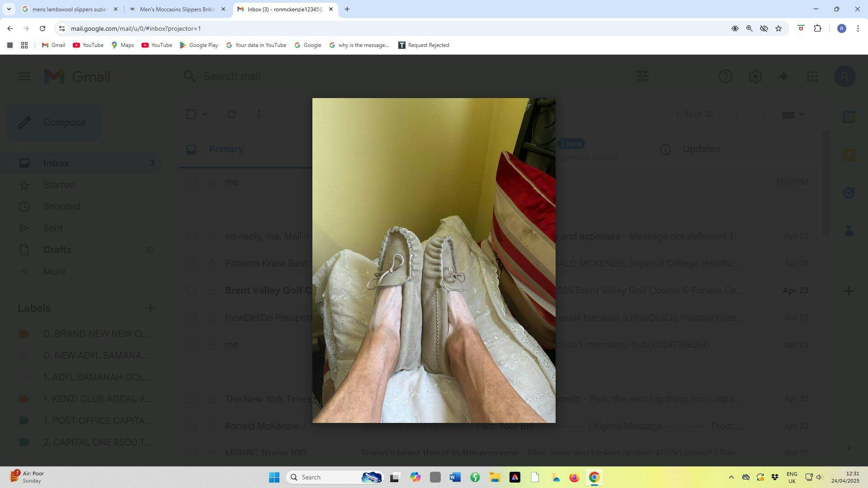Click the Gmail support help icon
Screen dimensions: 868x488
point(725,77)
